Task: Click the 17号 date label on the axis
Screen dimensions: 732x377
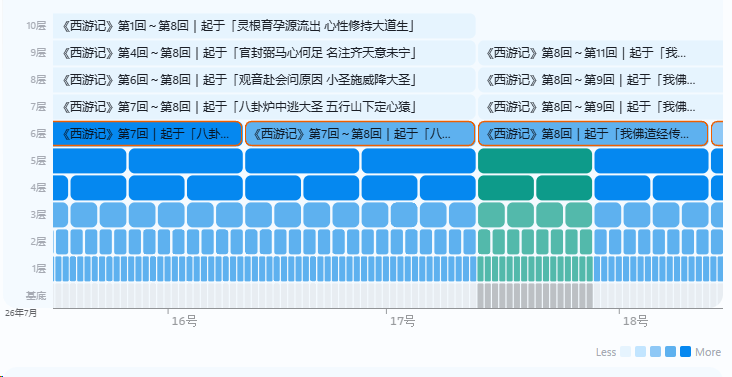Action: (x=402, y=321)
